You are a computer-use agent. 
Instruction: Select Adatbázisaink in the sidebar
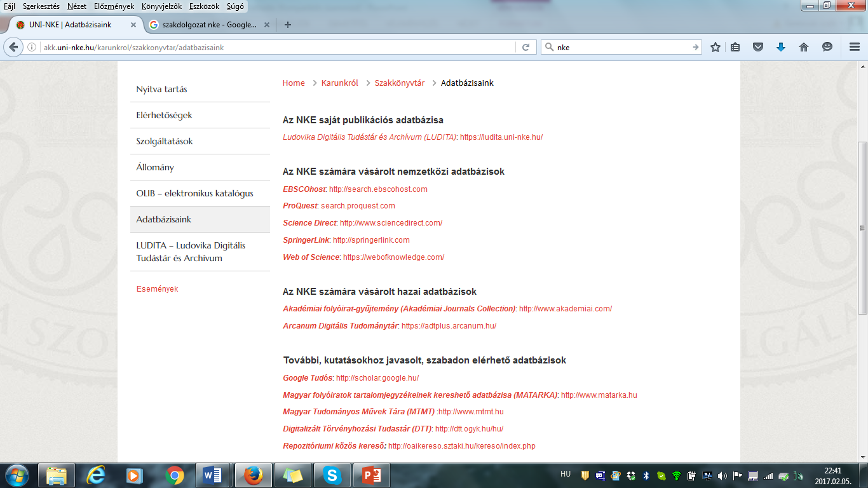(200, 219)
